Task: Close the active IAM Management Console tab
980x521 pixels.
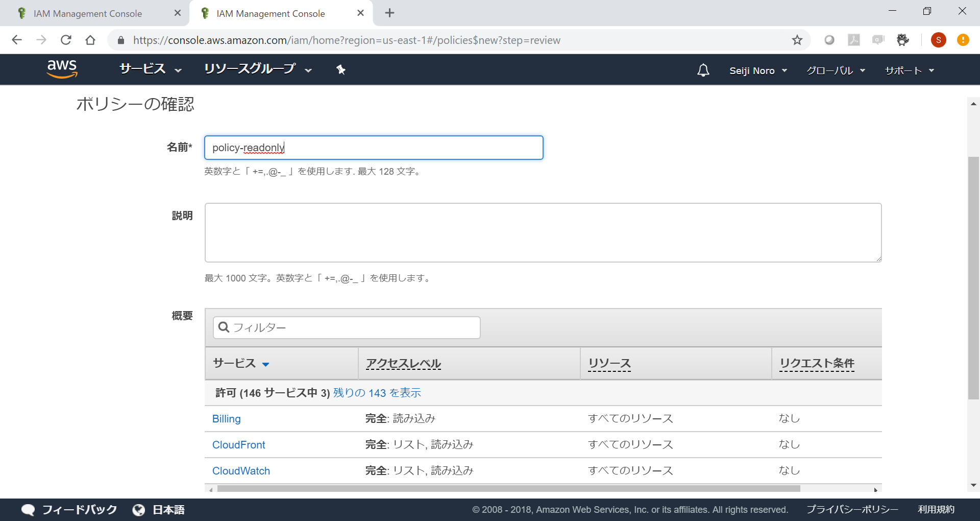Action: pos(361,13)
